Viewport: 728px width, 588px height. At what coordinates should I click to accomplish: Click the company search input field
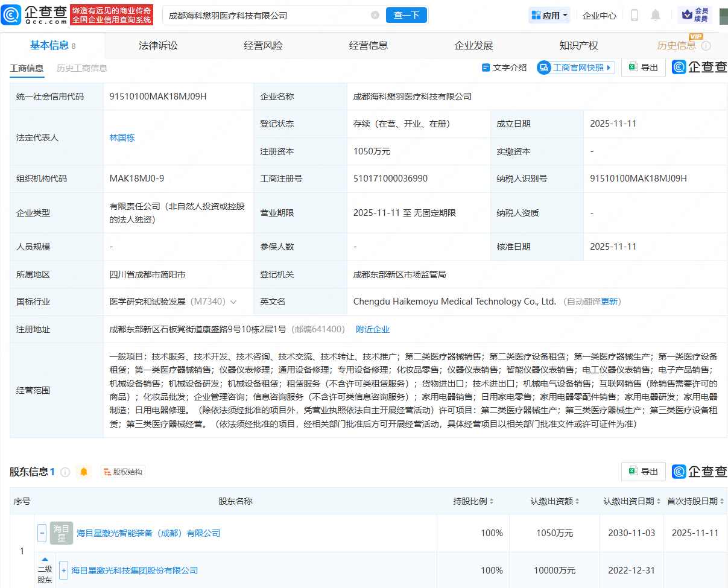click(259, 15)
